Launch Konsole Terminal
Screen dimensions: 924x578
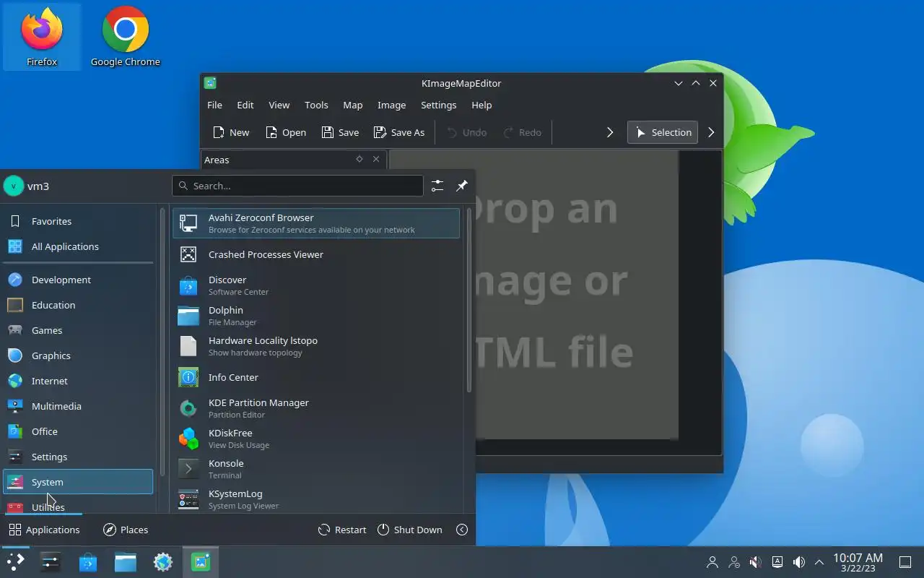coord(316,469)
